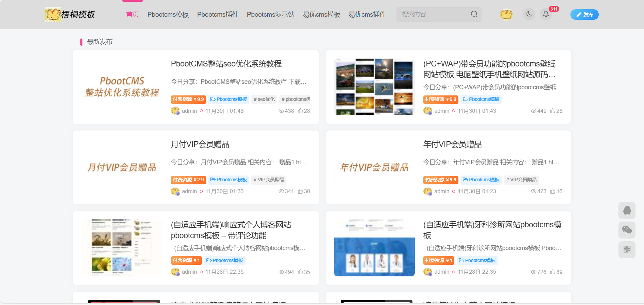
Task: Click 11月30日 01:48 timestamp
Action: pyautogui.click(x=224, y=111)
